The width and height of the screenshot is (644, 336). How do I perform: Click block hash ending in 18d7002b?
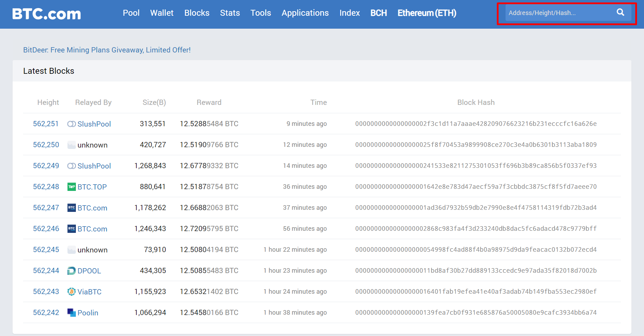tap(476, 271)
